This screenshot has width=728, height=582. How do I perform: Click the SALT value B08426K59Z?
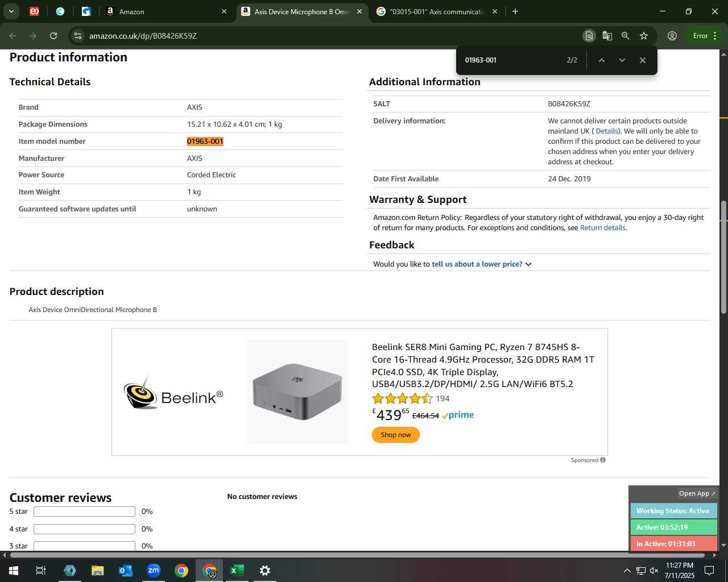tap(569, 104)
